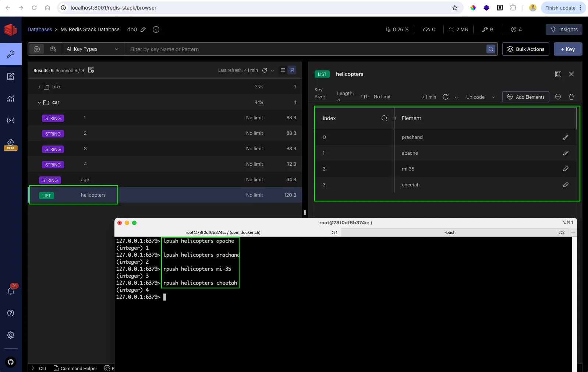
Task: Edit the prachand element
Action: tap(566, 137)
